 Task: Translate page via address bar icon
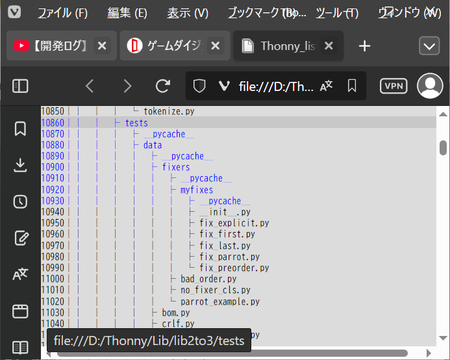326,86
